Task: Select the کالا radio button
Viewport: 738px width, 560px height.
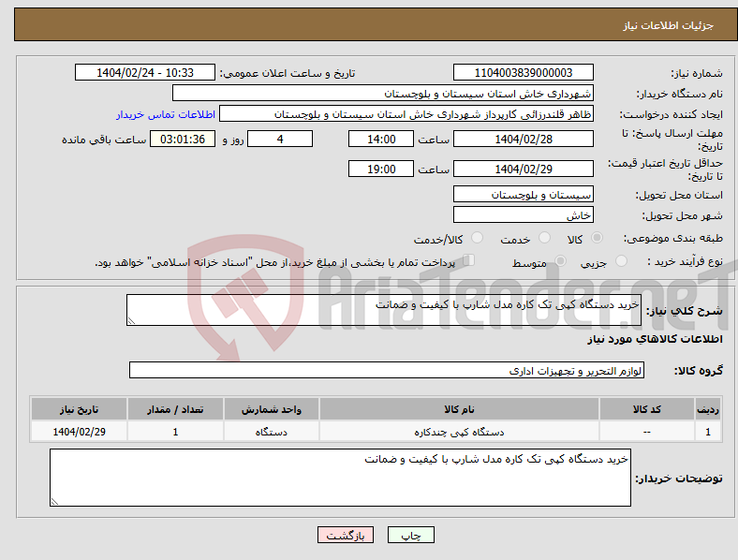Action: [597, 238]
